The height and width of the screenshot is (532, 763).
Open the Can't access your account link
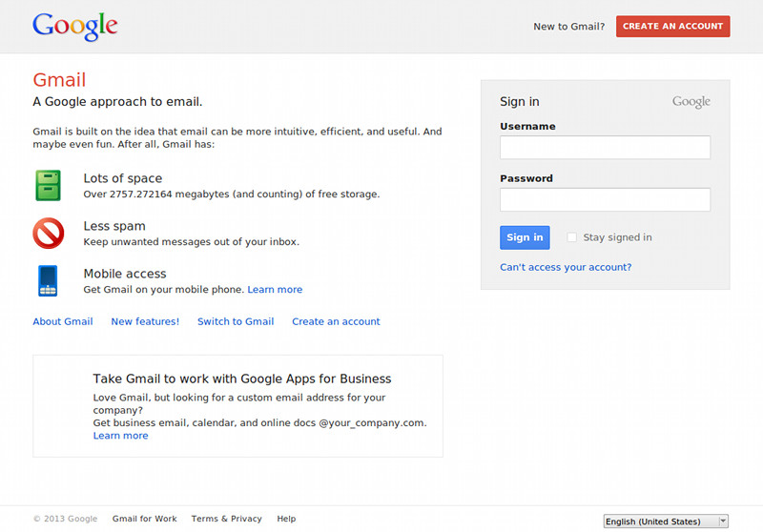(566, 267)
